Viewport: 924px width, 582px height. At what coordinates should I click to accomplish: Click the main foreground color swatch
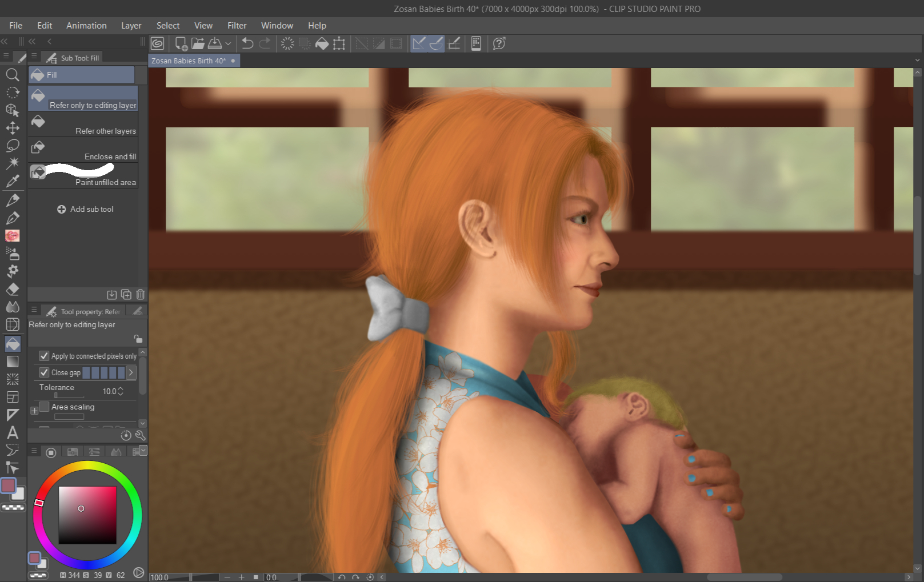pos(9,485)
